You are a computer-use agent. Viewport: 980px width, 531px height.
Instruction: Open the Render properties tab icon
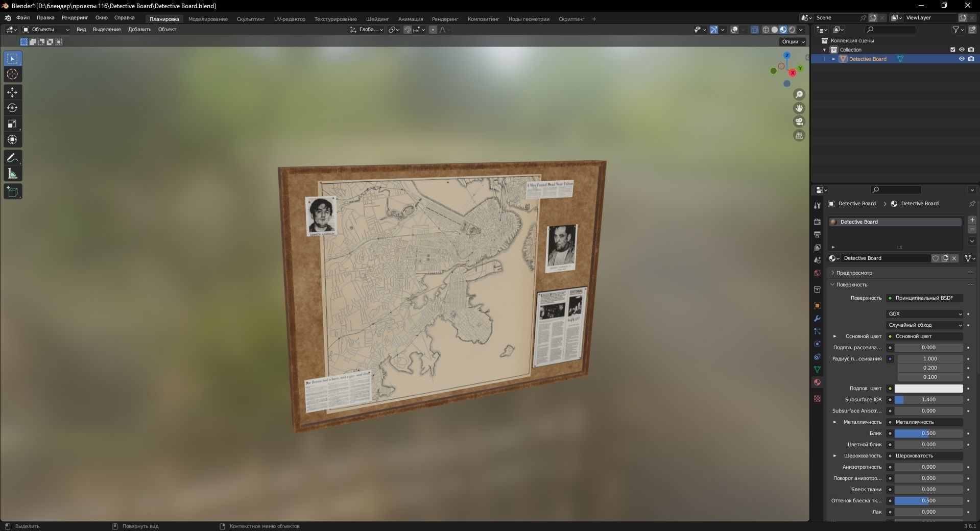click(x=817, y=222)
